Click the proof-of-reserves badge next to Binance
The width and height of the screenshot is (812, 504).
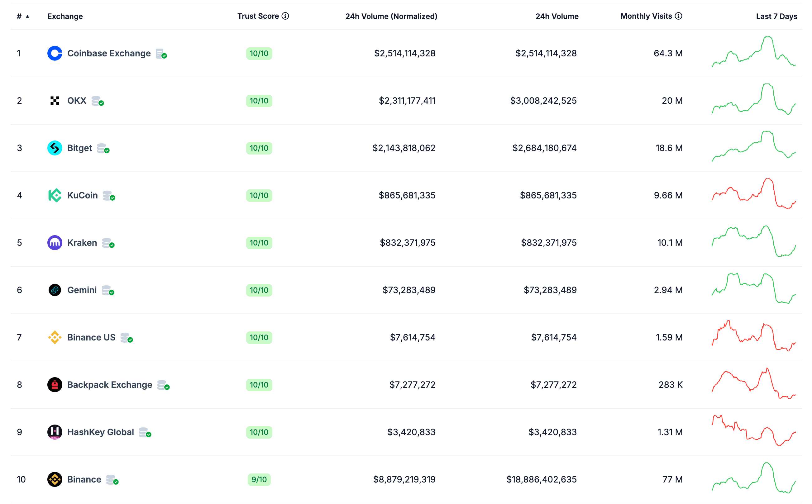pos(112,480)
